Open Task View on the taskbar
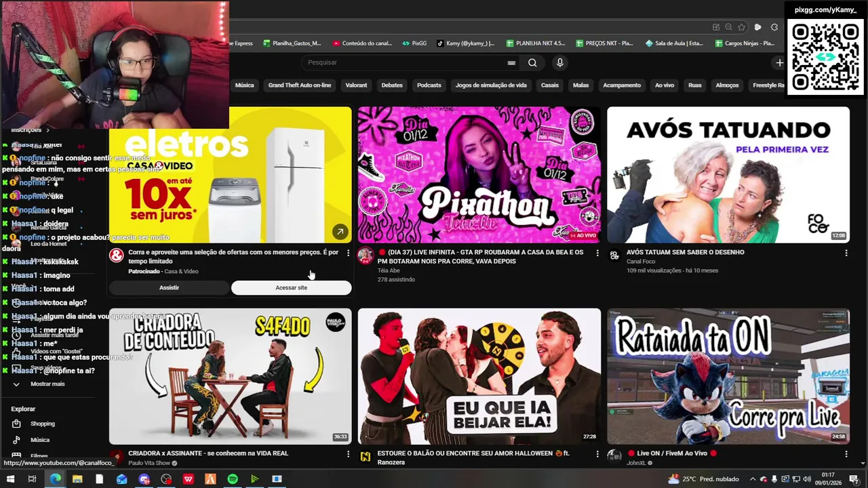 click(32, 479)
